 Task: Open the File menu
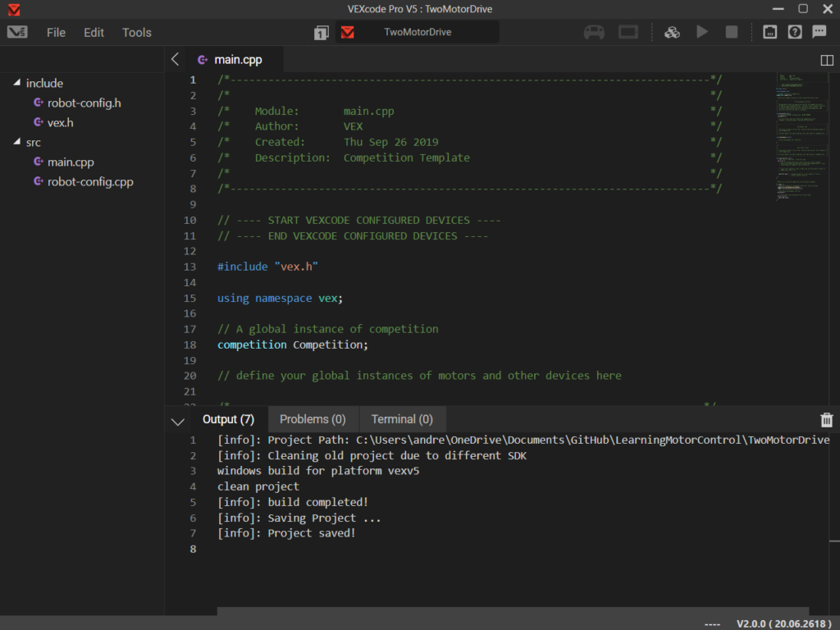pos(56,33)
